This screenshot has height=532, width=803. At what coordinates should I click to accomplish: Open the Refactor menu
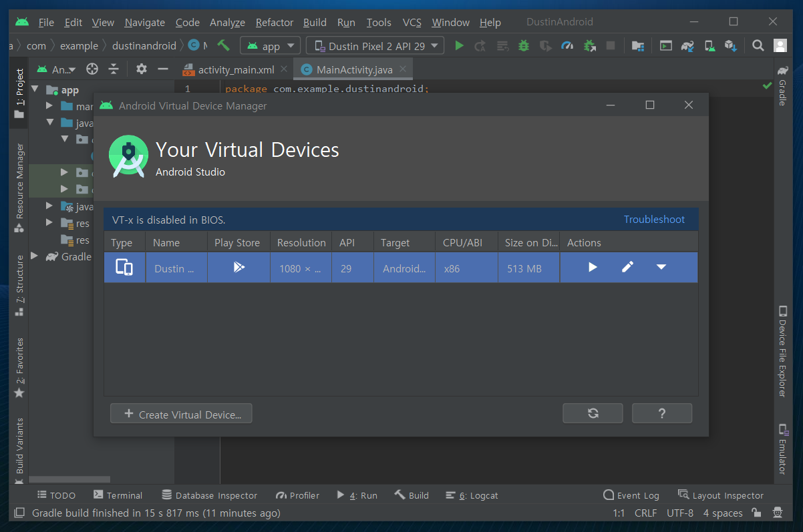(x=274, y=22)
